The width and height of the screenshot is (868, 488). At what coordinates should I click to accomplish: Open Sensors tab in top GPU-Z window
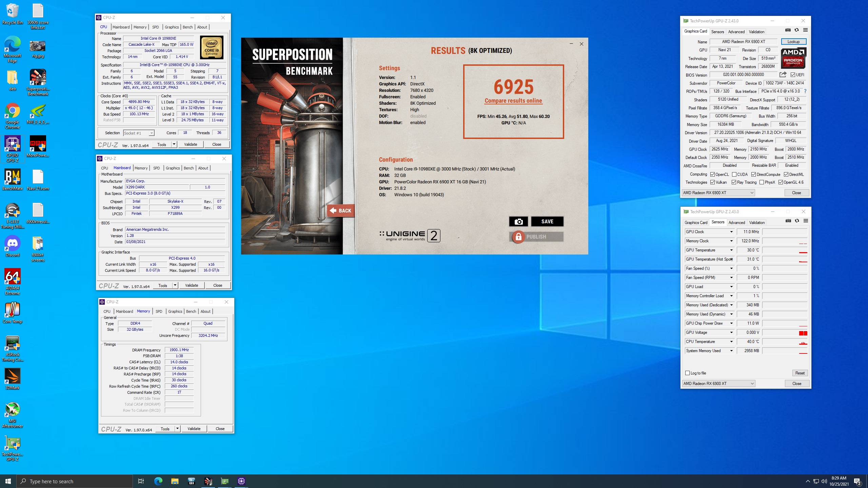pyautogui.click(x=717, y=32)
